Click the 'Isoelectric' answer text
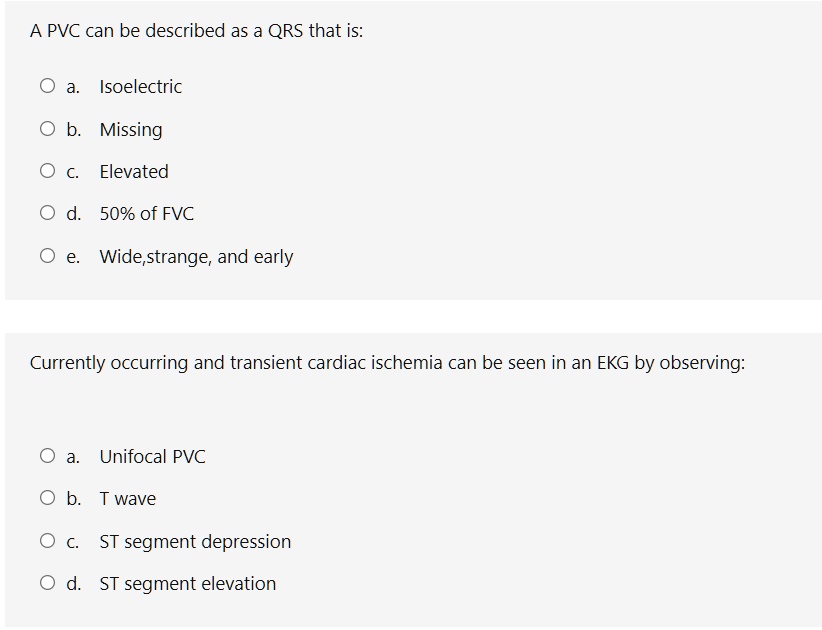This screenshot has width=822, height=630. [x=140, y=87]
